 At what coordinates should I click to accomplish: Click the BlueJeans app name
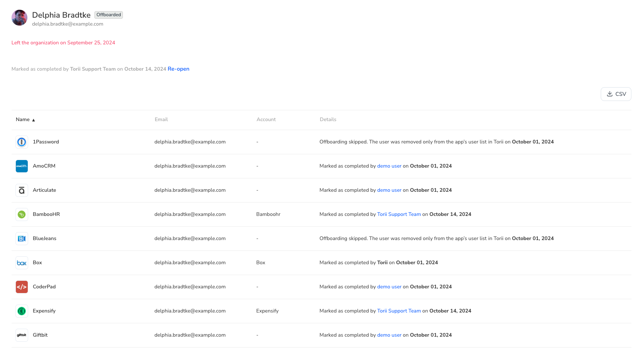pos(44,239)
